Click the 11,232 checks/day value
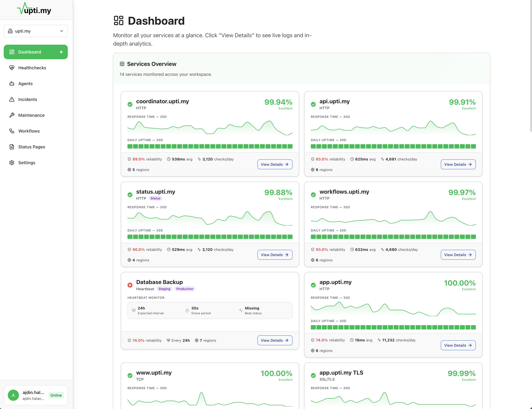This screenshot has width=532, height=409. [388, 340]
